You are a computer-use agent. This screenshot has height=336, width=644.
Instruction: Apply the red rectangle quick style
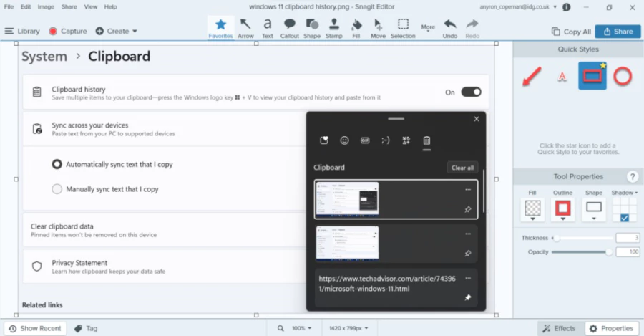592,76
